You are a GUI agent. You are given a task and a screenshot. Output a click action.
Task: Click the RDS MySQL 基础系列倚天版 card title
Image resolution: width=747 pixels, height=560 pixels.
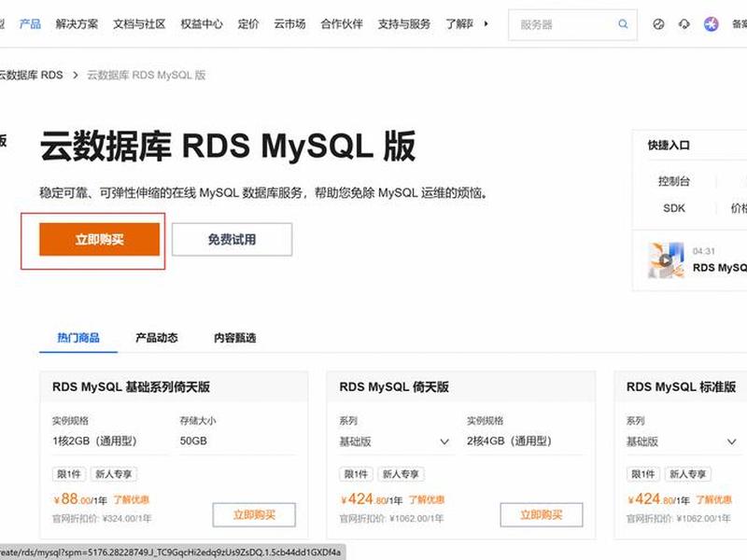pyautogui.click(x=131, y=386)
